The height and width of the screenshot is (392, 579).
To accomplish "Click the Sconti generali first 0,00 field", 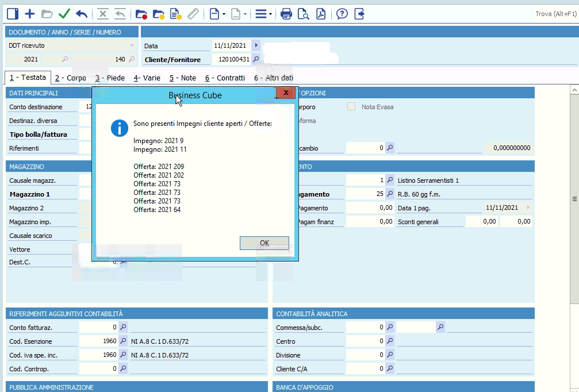I will (x=481, y=221).
